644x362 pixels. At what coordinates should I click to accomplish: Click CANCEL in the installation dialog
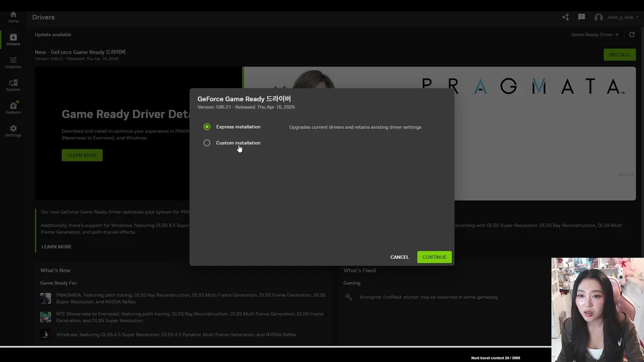[x=399, y=257]
